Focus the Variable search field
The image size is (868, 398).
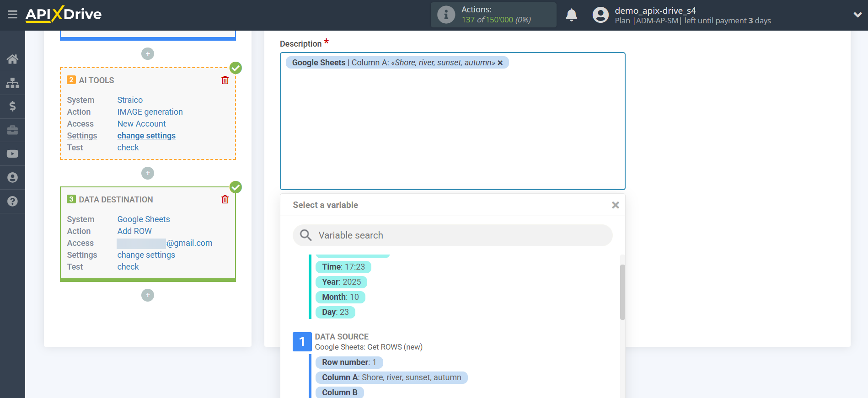pos(452,235)
